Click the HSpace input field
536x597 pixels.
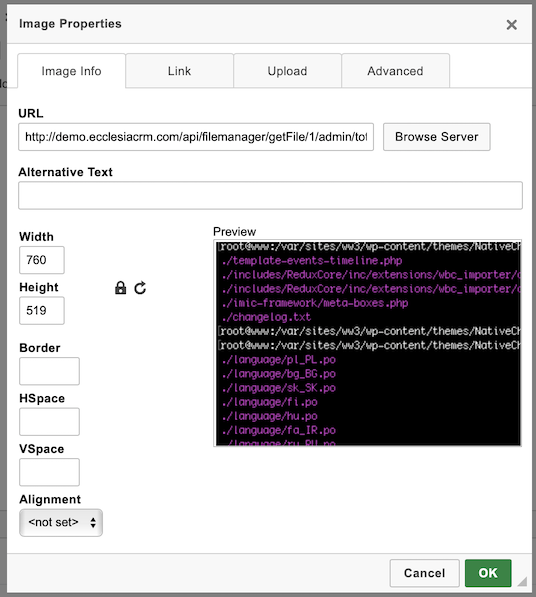(49, 421)
